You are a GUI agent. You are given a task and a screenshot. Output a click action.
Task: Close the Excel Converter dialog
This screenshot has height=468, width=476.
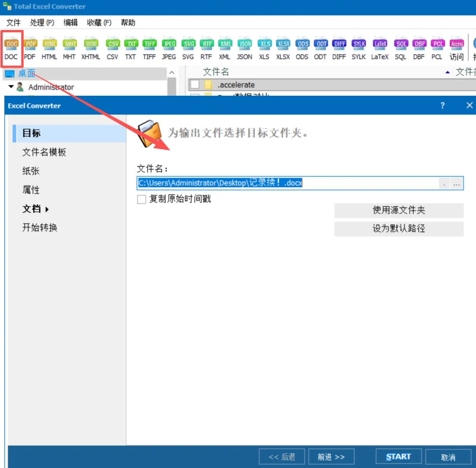point(469,105)
